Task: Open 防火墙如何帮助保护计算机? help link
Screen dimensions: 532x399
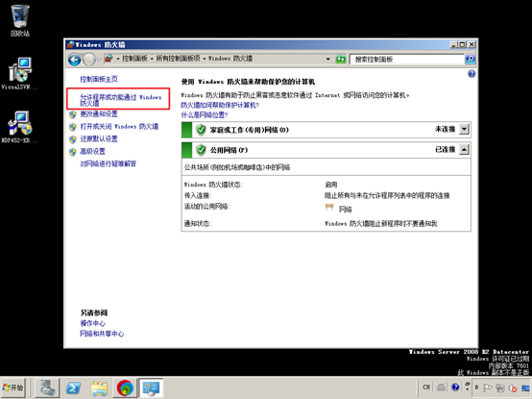Action: tap(220, 105)
